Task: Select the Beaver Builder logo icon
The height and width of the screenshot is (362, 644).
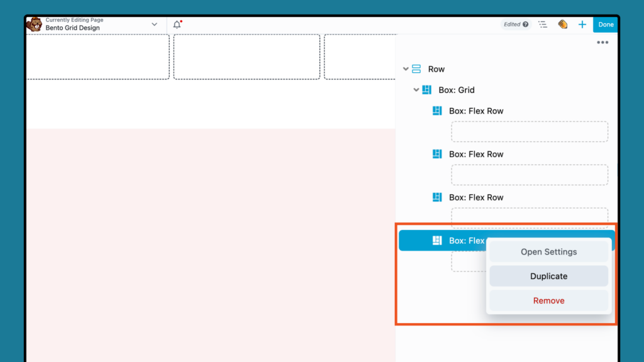Action: click(35, 24)
